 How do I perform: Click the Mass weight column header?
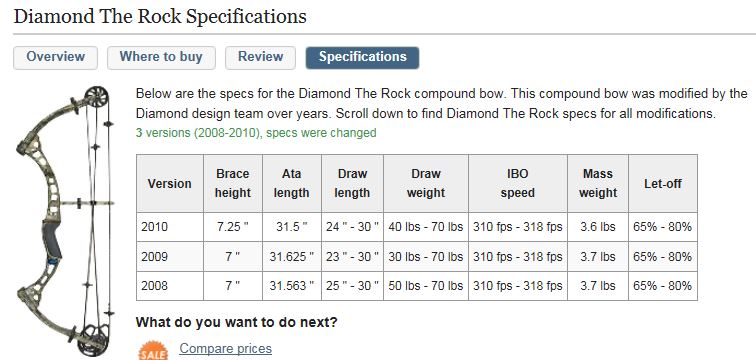click(598, 184)
